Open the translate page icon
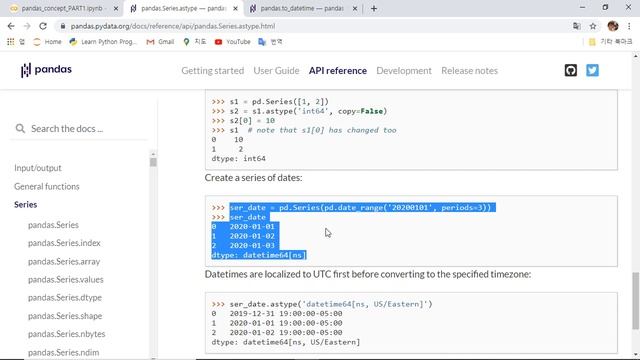This screenshot has height=360, width=640. pyautogui.click(x=576, y=26)
